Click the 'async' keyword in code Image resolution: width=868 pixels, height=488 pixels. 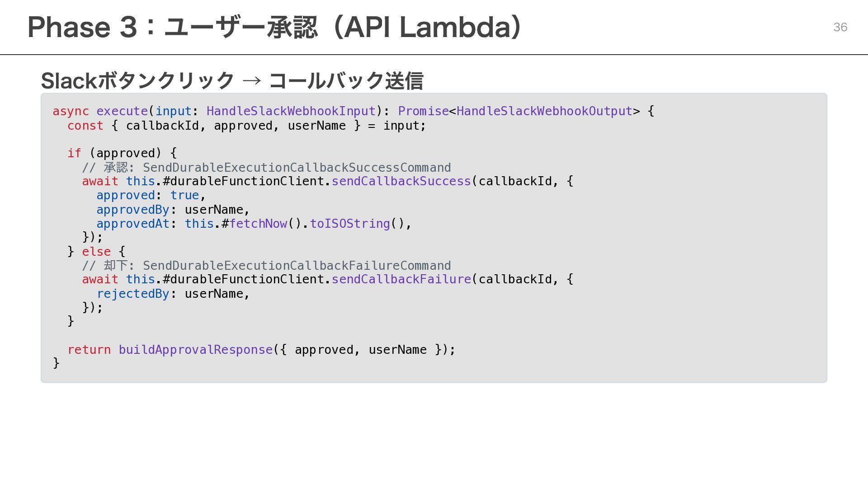click(x=71, y=111)
